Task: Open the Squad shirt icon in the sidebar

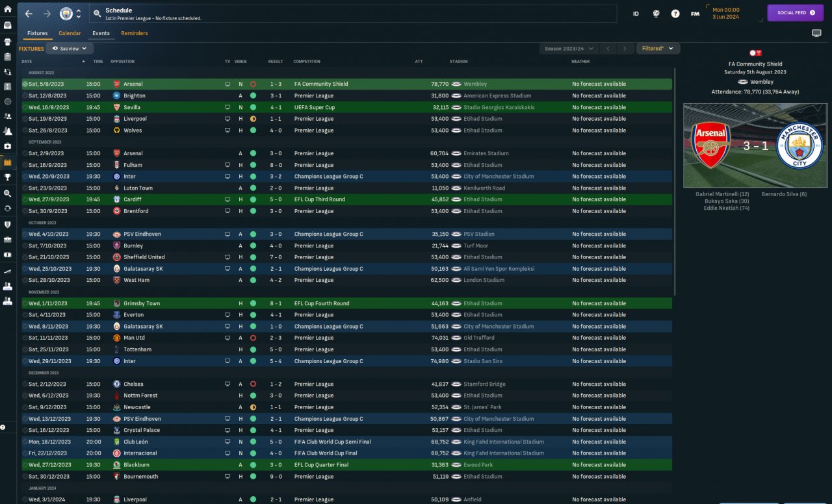Action: tap(8, 41)
